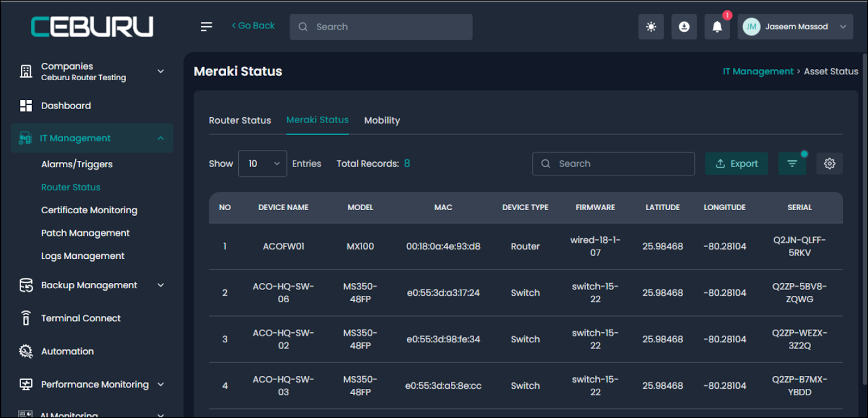Toggle the hamburger menu icon
Screen dimensions: 868x418
pos(206,27)
